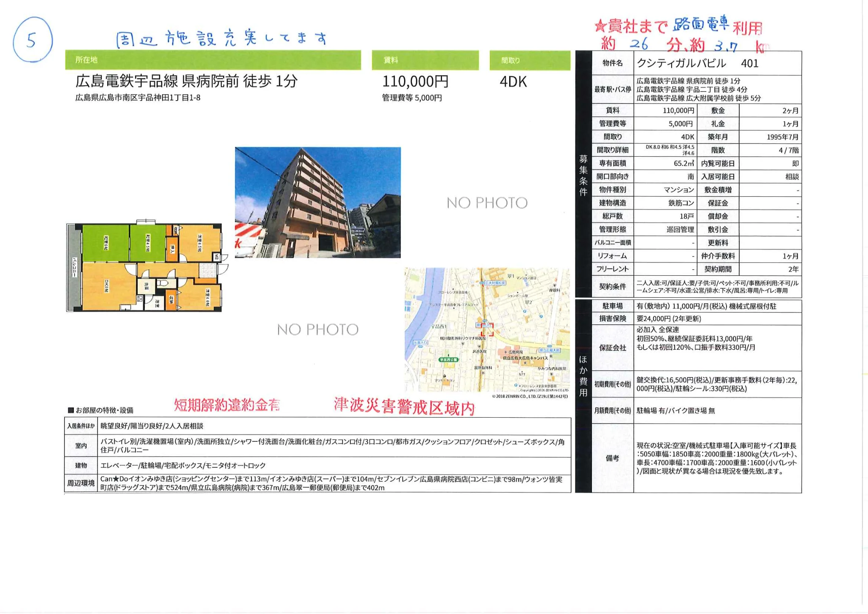Click the black ほか費用 vertical label
The image size is (868, 614).
583,376
